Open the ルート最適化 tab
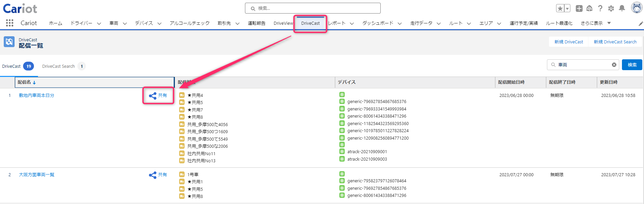This screenshot has height=204, width=644. click(559, 23)
